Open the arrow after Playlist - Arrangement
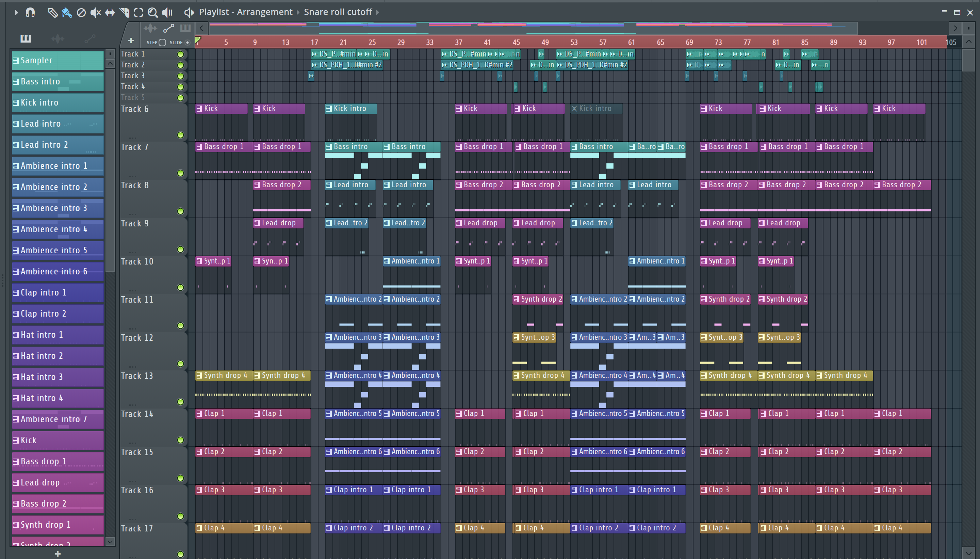 298,12
